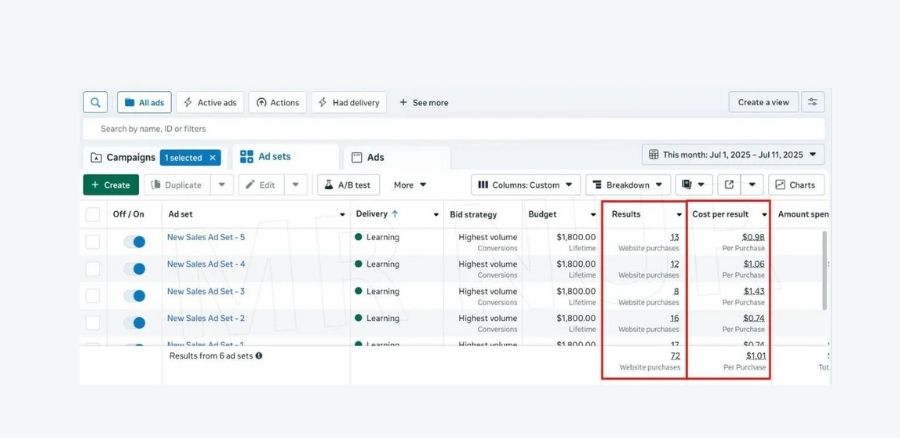The image size is (900, 438).
Task: Open the Duplicate dropdown arrow
Action: click(222, 185)
